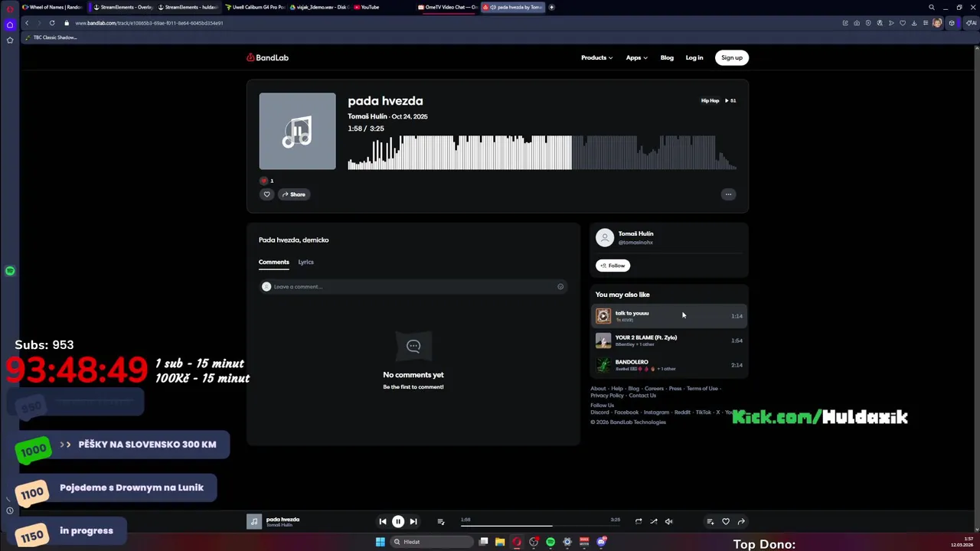Open Tomaš Hulín profile avatar
Image resolution: width=980 pixels, height=551 pixels.
point(605,237)
